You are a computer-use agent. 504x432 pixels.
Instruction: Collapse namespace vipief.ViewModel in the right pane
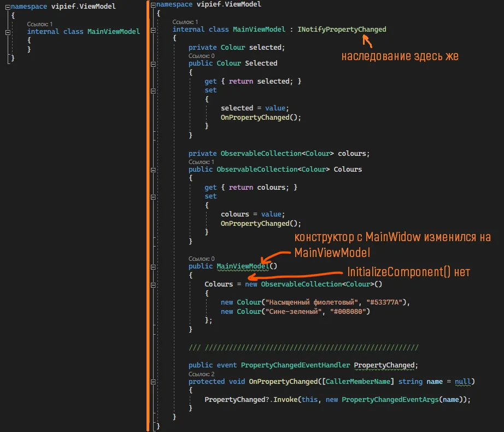coord(153,5)
